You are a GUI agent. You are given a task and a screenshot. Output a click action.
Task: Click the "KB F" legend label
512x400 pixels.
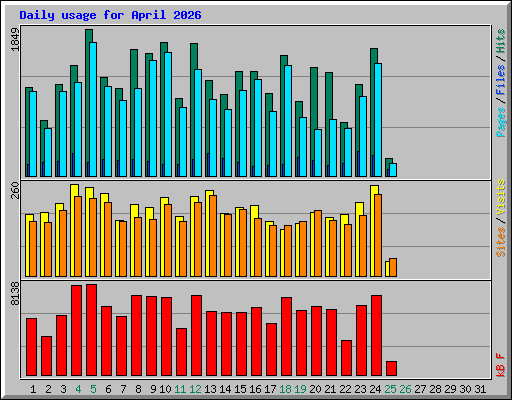point(501,365)
